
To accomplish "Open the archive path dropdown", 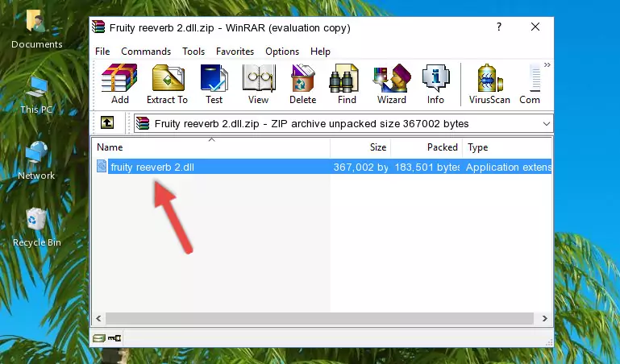I will (x=546, y=124).
